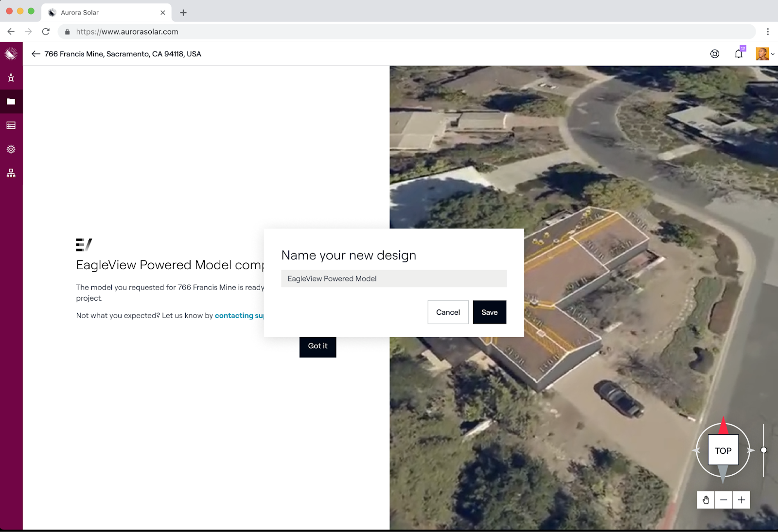Zoom out with the minus button
The width and height of the screenshot is (778, 532).
724,500
